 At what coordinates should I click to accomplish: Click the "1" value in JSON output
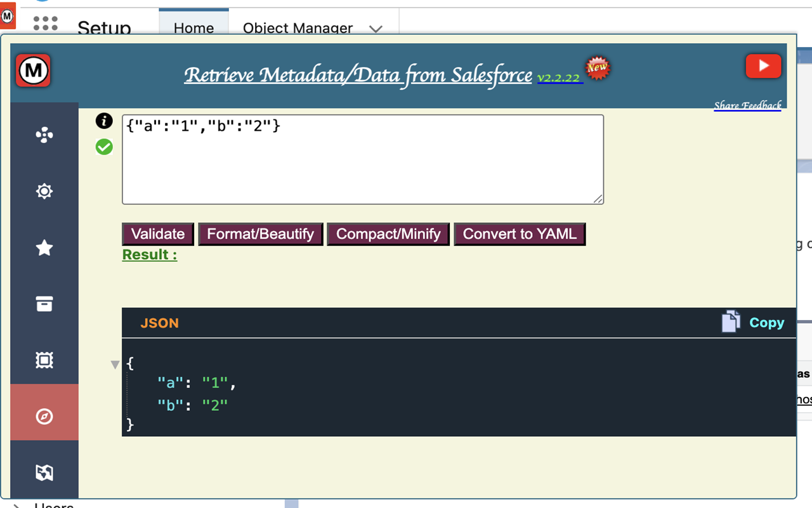(x=215, y=383)
